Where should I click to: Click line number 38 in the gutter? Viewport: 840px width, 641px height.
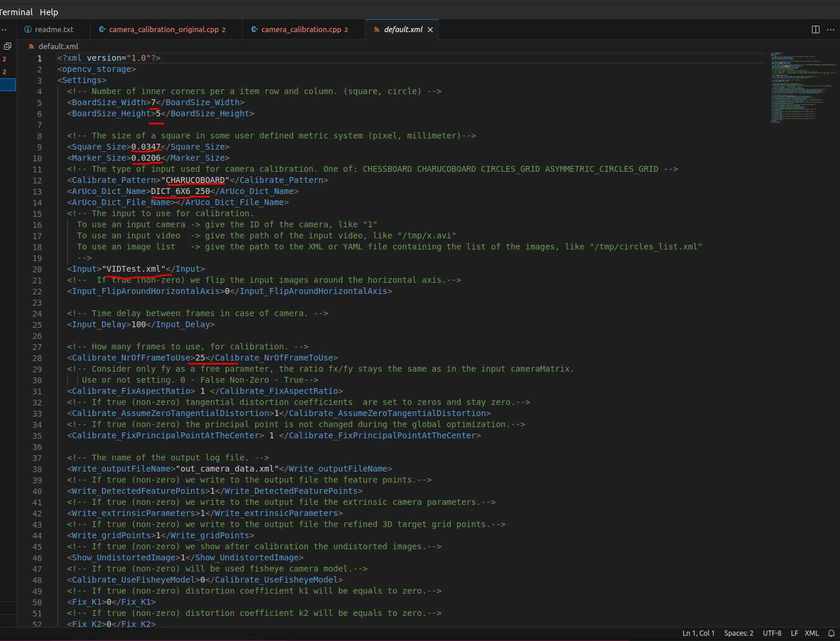point(37,469)
